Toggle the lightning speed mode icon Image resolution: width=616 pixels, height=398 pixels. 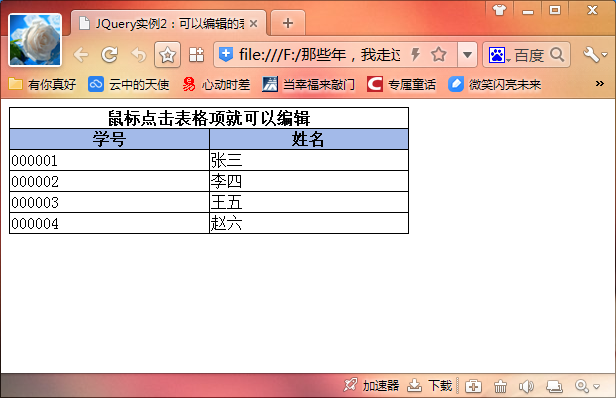point(415,54)
